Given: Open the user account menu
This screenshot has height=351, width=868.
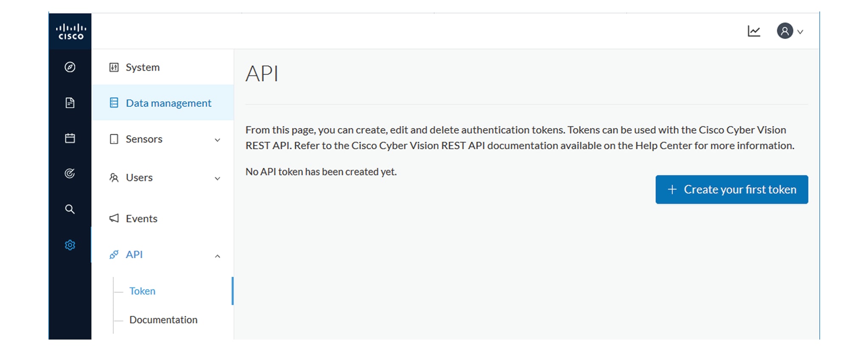Looking at the screenshot, I should point(790,31).
